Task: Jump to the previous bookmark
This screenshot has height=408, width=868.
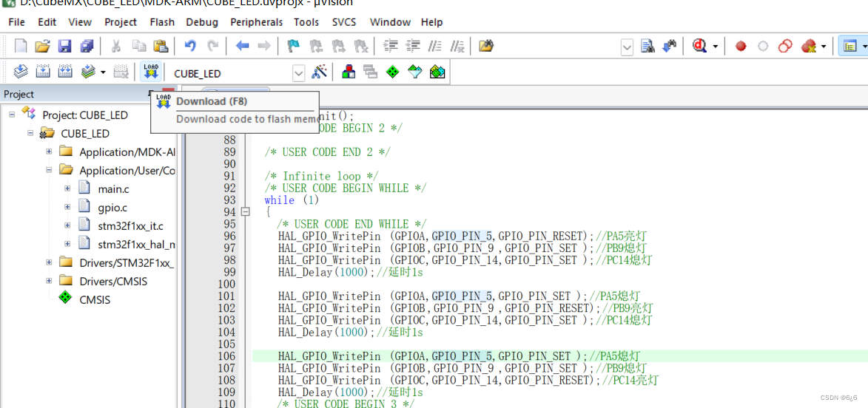Action: pos(317,46)
